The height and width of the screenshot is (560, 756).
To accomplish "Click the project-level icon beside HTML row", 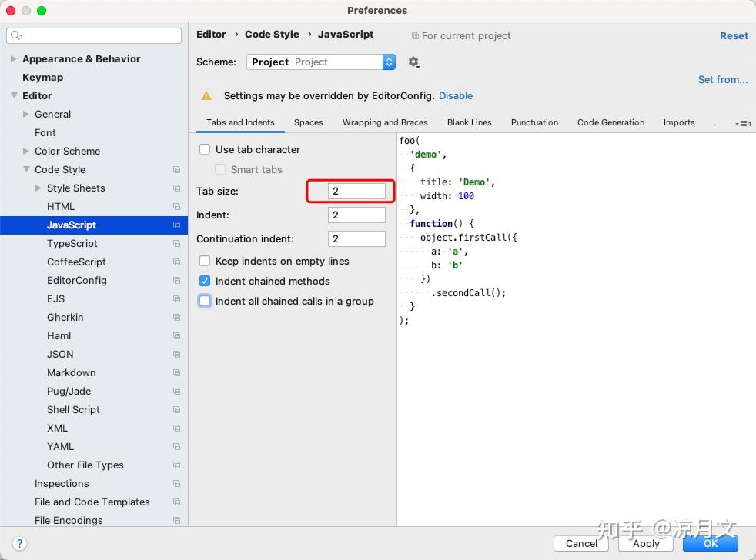I will 176,207.
